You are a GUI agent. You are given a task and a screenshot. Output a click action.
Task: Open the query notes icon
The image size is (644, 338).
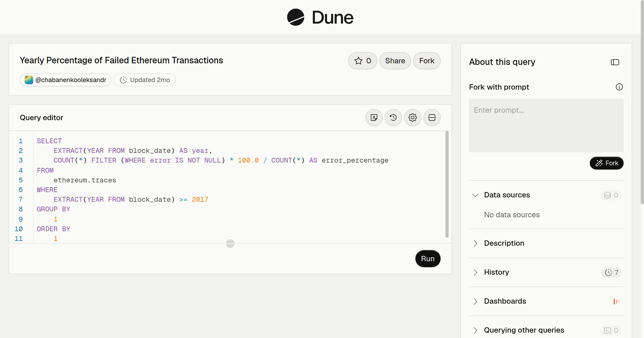[374, 117]
